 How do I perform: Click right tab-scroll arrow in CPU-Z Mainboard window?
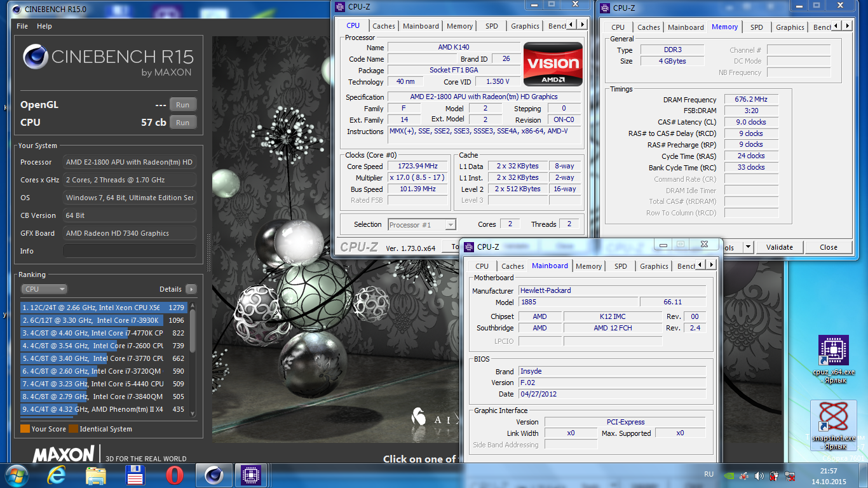point(711,265)
